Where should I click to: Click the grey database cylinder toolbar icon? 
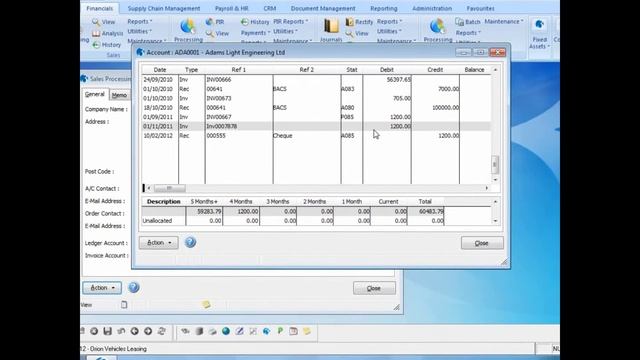tap(199, 331)
